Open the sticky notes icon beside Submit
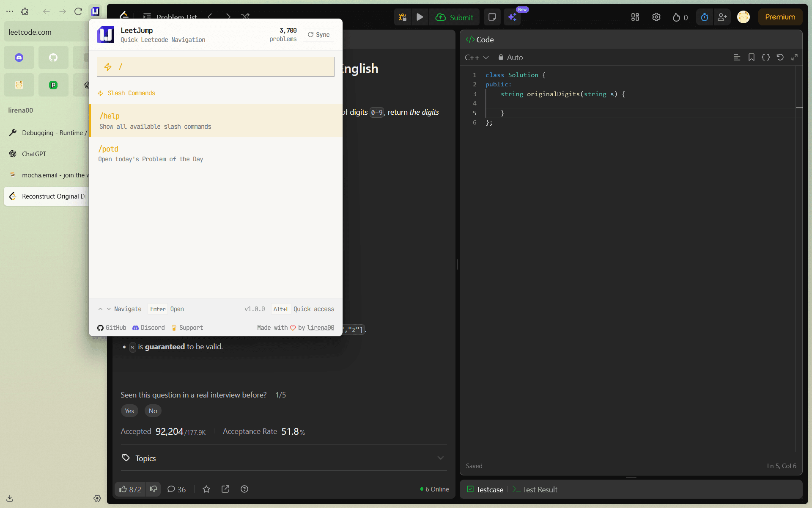 click(492, 17)
